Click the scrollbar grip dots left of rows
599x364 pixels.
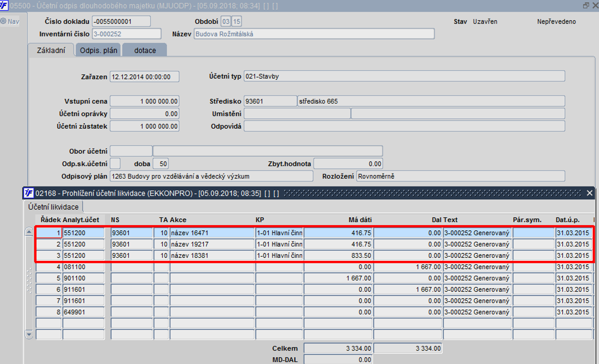[x=29, y=281]
